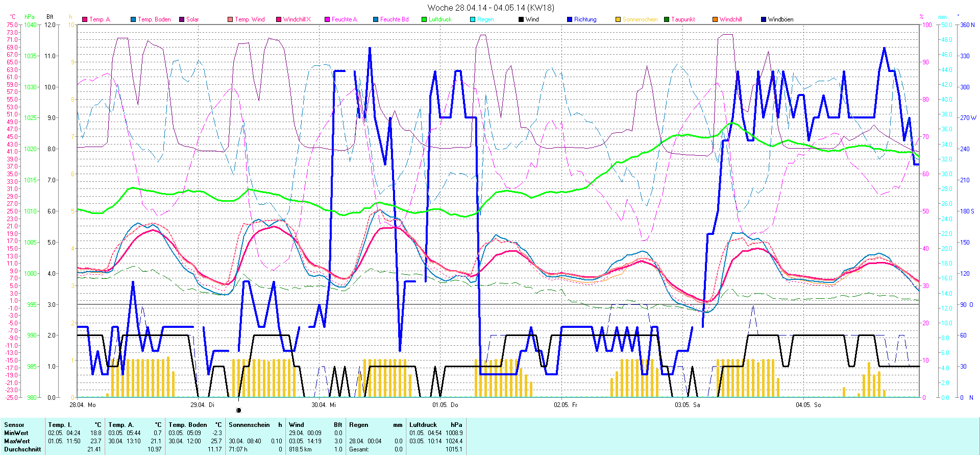Select the 03.05. Sa date label
980x455 pixels.
pyautogui.click(x=687, y=405)
